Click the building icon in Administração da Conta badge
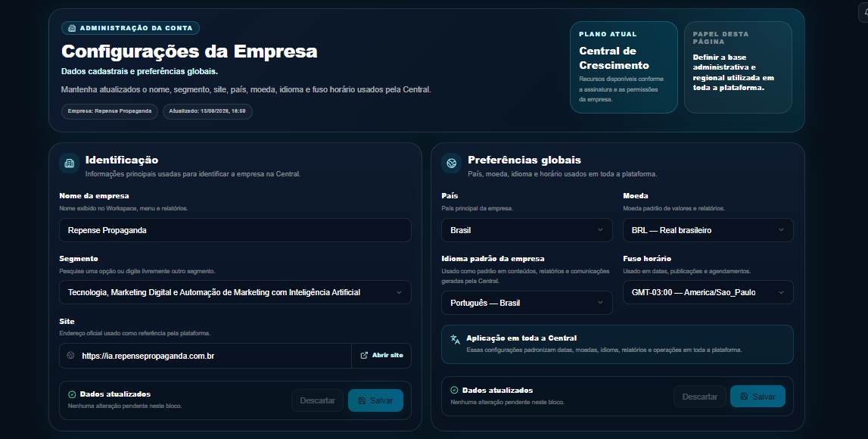This screenshot has height=439, width=868. coord(72,28)
